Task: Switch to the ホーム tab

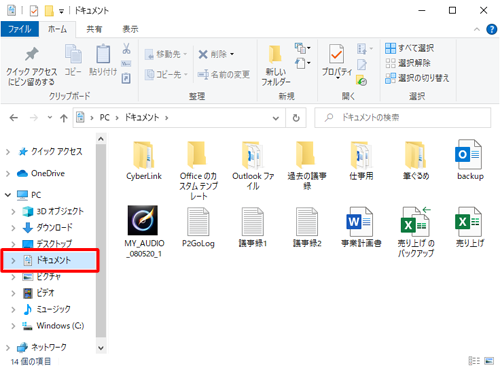Action: point(57,29)
